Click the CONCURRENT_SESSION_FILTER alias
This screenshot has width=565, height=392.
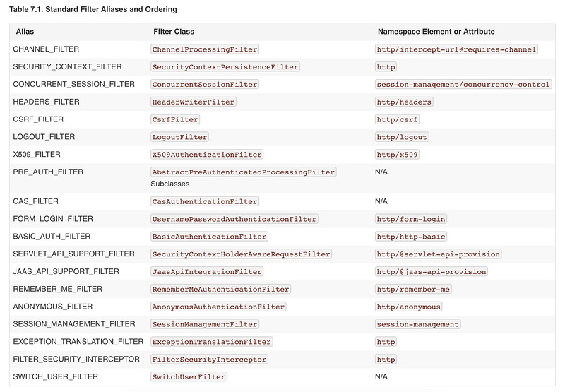73,85
